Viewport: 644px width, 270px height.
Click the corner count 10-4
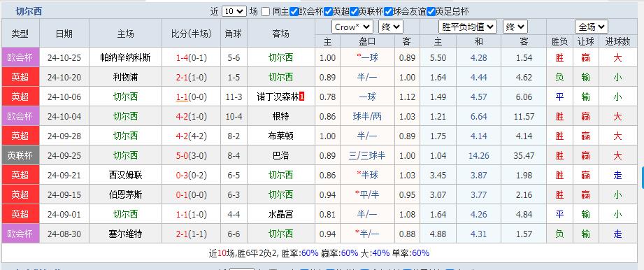234,117
